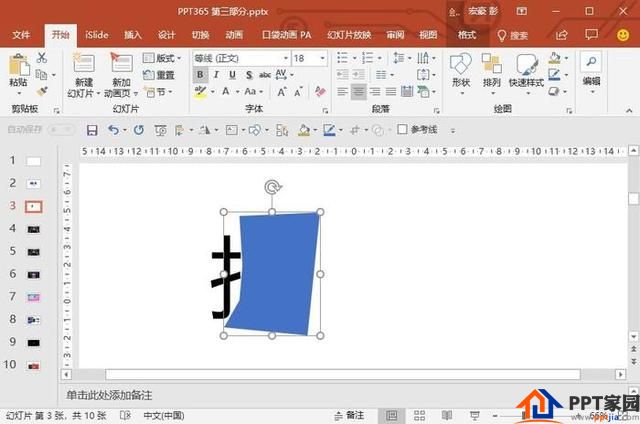Switch to Design tab
This screenshot has width=640, height=424.
coord(167,35)
